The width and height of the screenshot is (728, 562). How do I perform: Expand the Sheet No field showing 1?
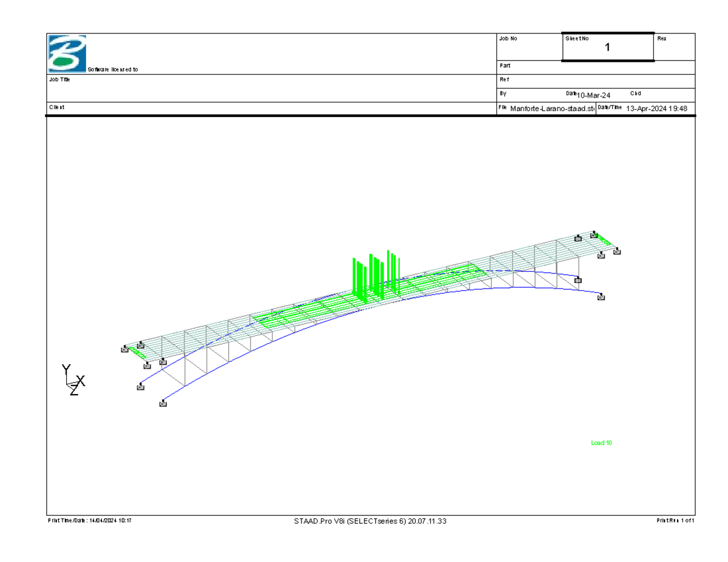click(x=607, y=45)
